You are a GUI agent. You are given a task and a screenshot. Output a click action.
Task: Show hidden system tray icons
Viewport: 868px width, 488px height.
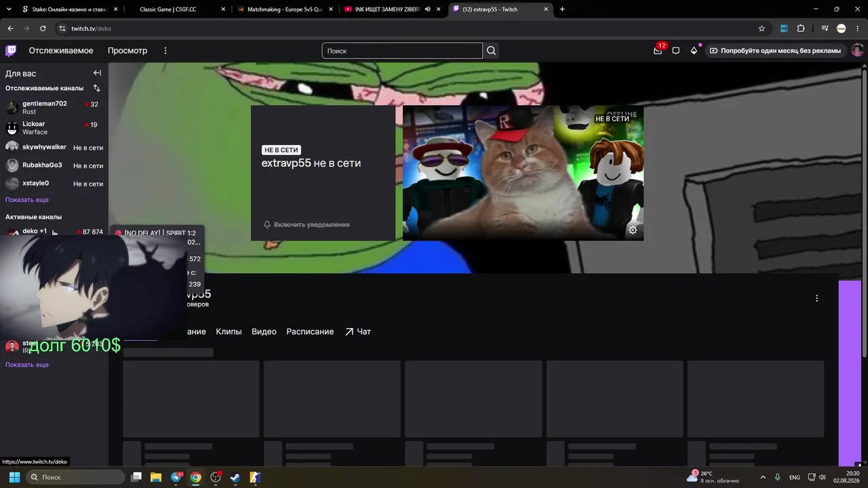click(x=763, y=477)
